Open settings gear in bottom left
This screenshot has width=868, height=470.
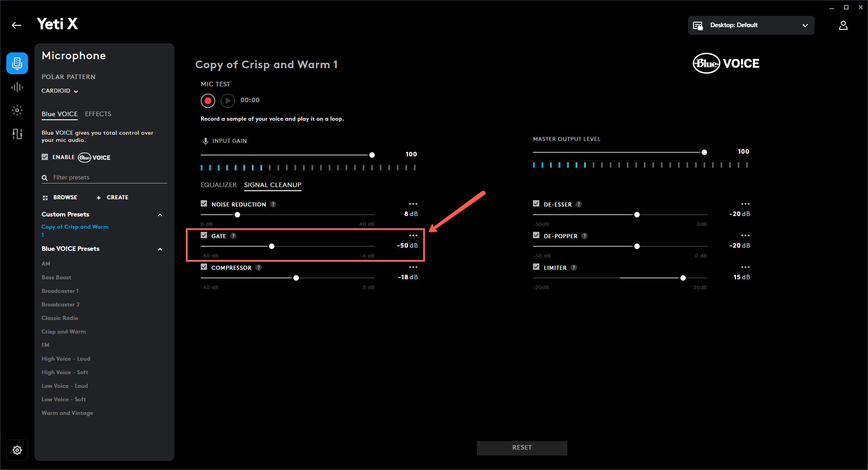pos(17,450)
